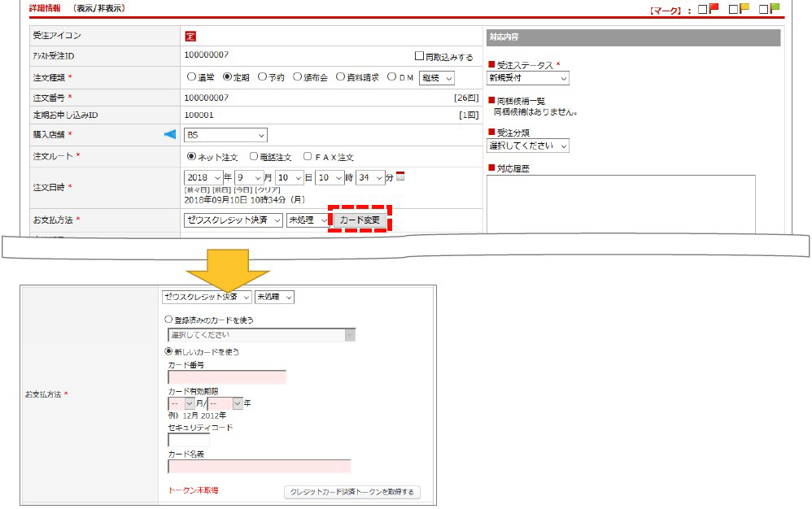The image size is (812, 509).
Task: Tick the red flag mark checkbox
Action: coord(702,10)
